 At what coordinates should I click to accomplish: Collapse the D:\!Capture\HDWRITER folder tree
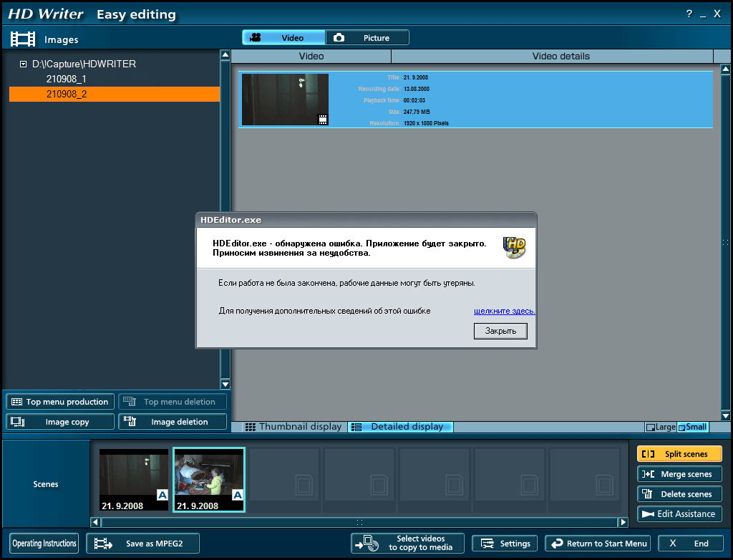pos(23,64)
